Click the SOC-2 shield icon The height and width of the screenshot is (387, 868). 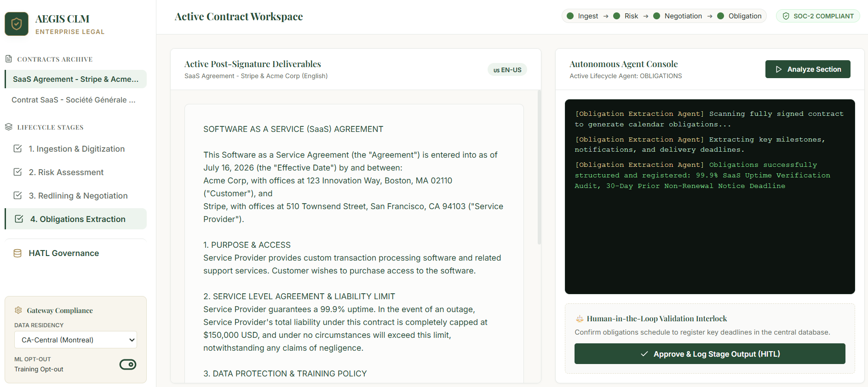coord(786,16)
